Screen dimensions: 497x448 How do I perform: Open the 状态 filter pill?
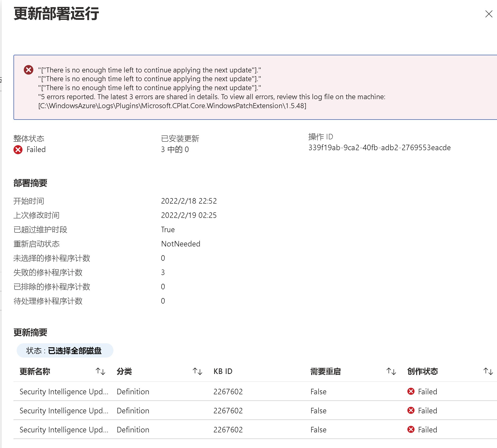pos(65,351)
